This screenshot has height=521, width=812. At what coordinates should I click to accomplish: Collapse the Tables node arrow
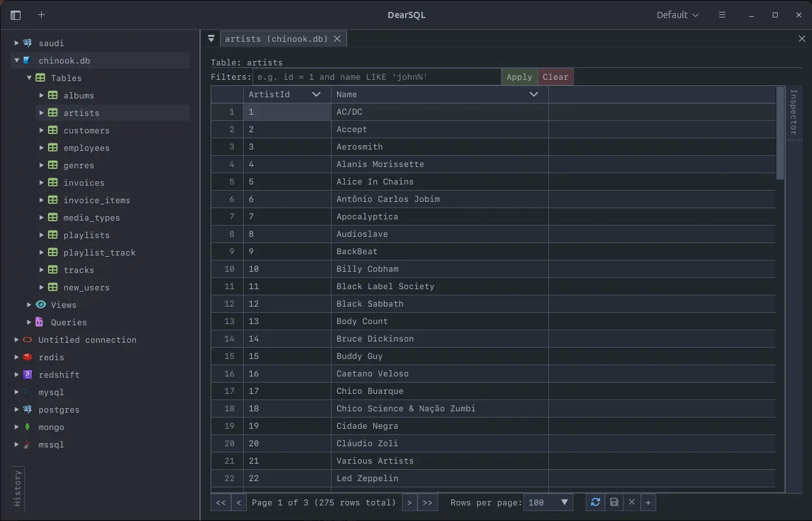29,78
